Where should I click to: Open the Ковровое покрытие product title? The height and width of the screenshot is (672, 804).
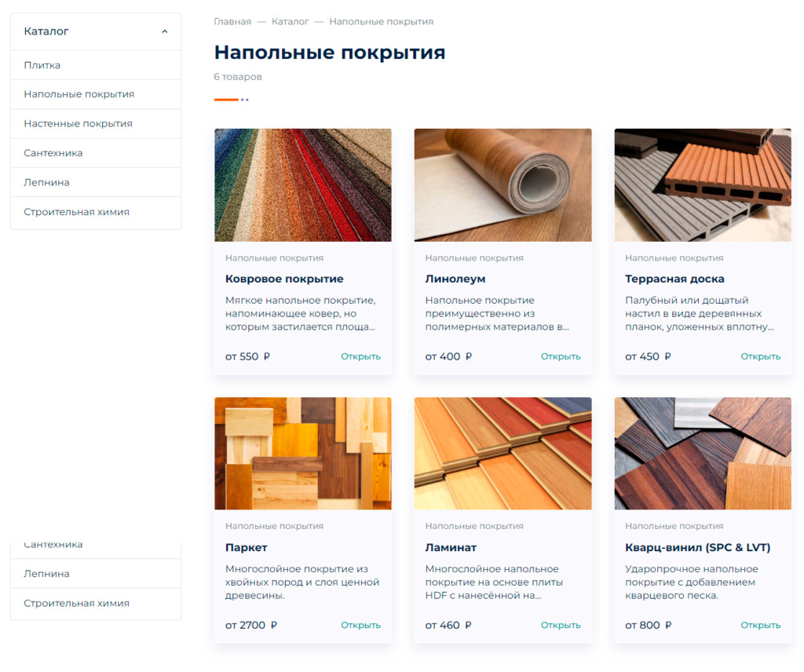[x=284, y=279]
